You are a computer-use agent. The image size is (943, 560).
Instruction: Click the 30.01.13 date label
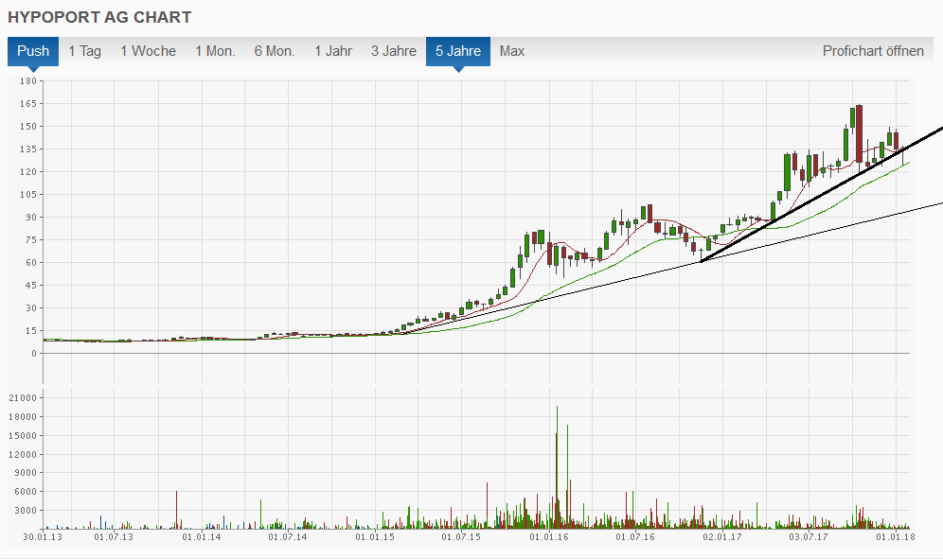(x=43, y=536)
